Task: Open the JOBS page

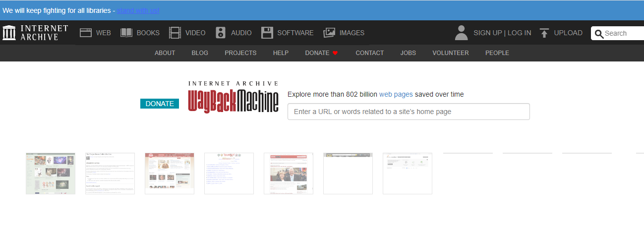Action: [408, 53]
